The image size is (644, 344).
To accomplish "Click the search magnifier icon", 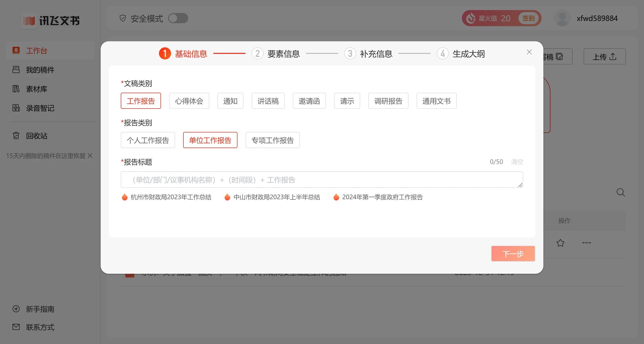I will pos(621,192).
